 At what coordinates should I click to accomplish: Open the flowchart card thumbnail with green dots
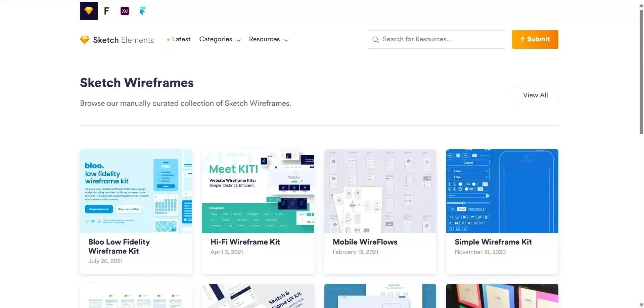(x=136, y=296)
